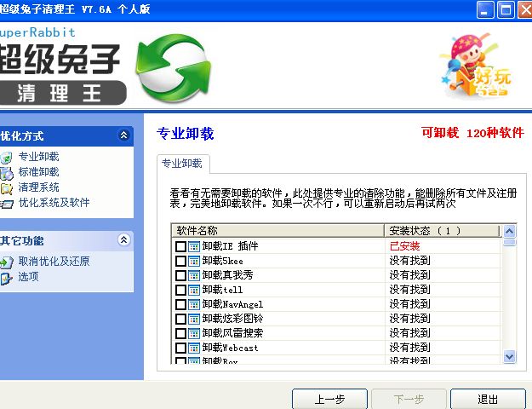532x409 pixels.
Task: Check the 卸载真我秀 checkbox
Action: [x=180, y=275]
